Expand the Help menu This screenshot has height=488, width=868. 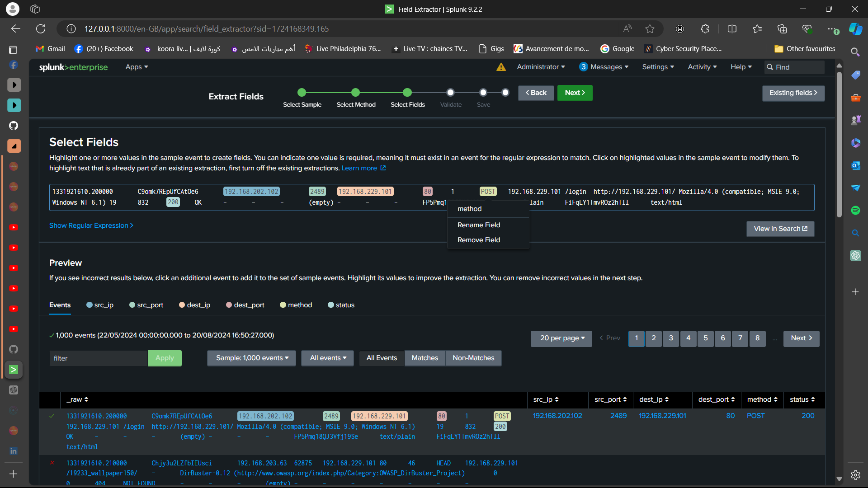click(741, 67)
